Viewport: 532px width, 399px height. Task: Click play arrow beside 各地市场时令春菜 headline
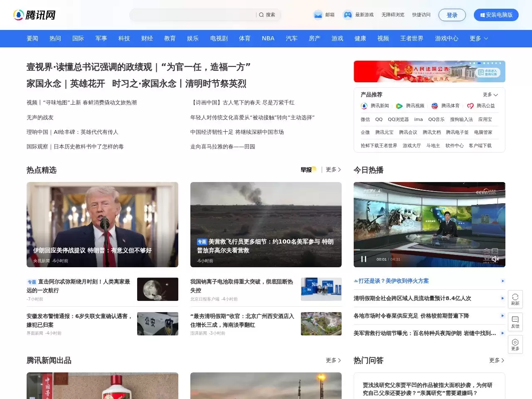click(x=502, y=316)
